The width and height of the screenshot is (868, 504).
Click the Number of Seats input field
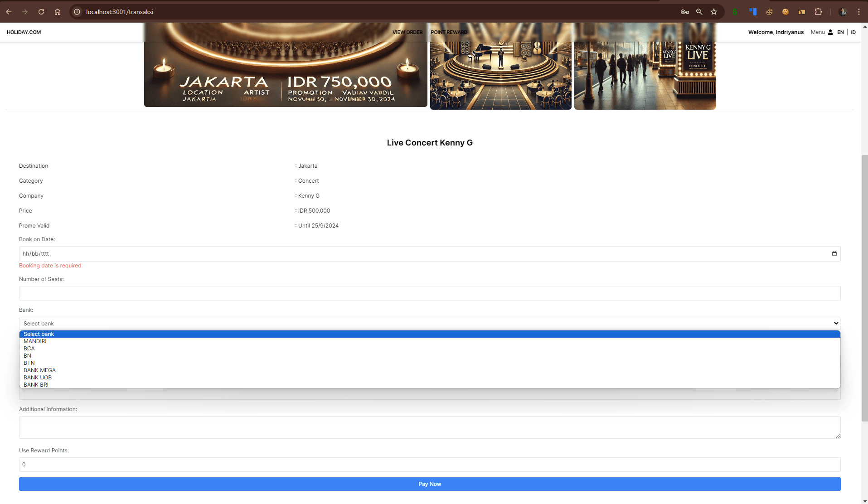click(x=429, y=293)
